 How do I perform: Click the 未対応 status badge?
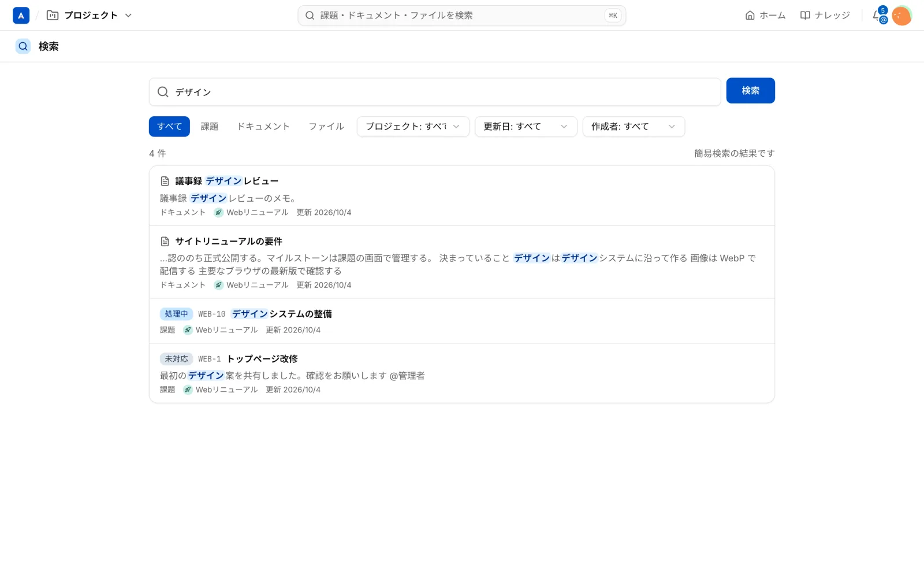pos(176,359)
